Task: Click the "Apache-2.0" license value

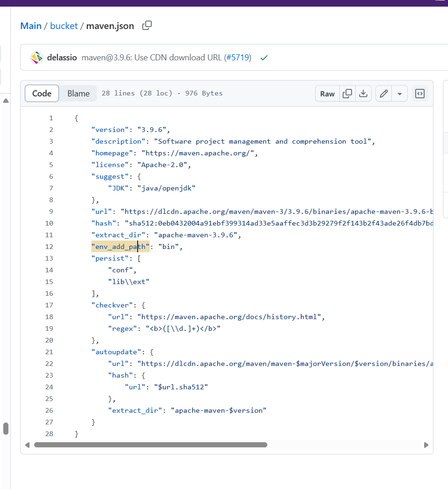Action: [x=162, y=165]
